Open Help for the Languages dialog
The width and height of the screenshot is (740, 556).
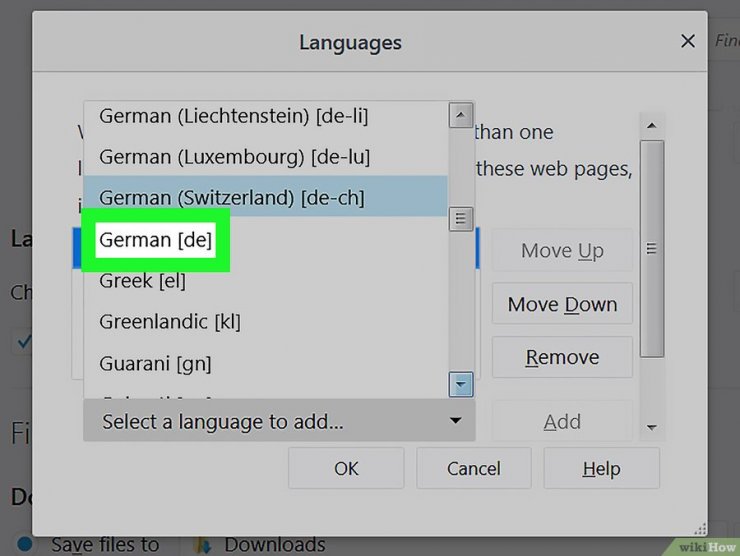click(601, 468)
